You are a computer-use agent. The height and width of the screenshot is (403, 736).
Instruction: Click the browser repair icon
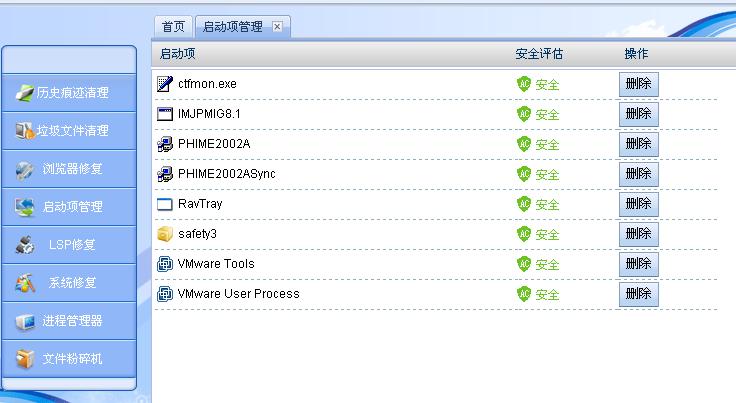click(x=25, y=169)
